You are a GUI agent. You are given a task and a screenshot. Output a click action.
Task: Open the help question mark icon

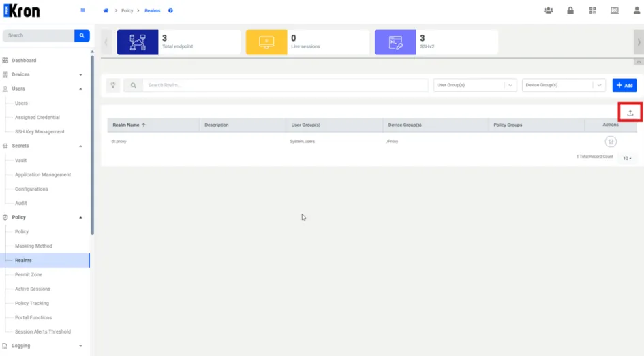coord(170,11)
